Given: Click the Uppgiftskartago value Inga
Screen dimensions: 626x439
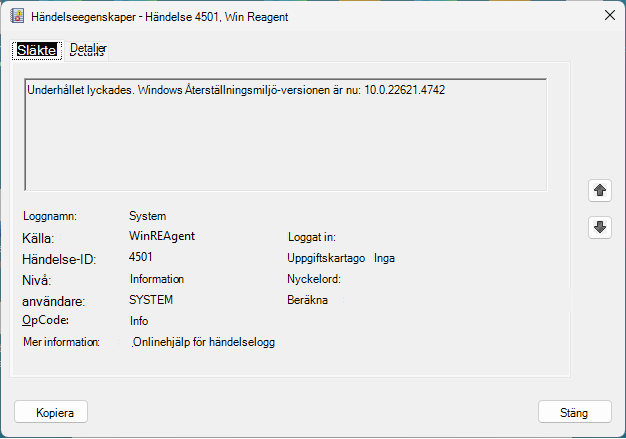Looking at the screenshot, I should (384, 258).
